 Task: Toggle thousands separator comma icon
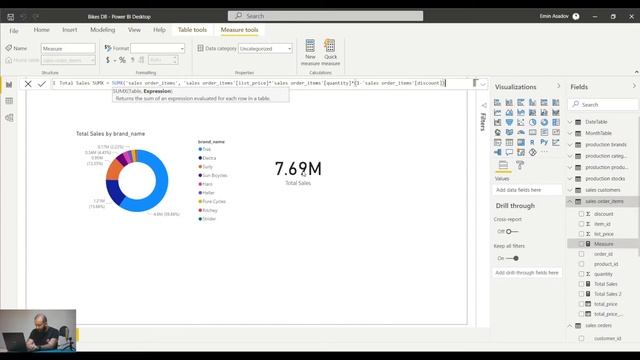tap(133, 60)
